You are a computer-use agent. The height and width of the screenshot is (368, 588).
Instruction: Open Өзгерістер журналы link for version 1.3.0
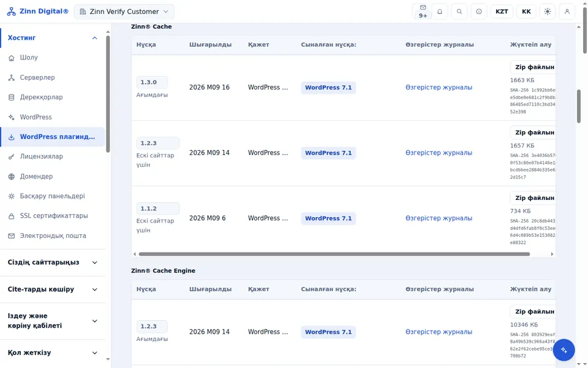pyautogui.click(x=439, y=88)
